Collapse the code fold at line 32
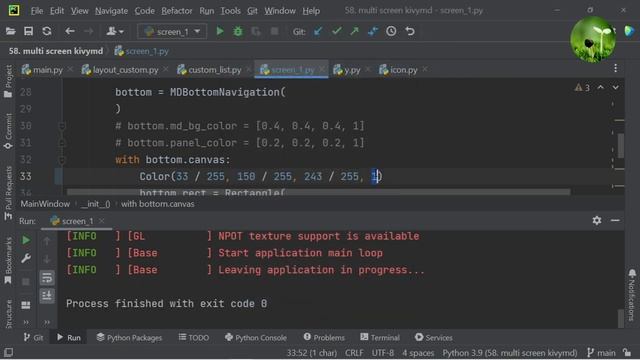This screenshot has width=640, height=360. coord(62,160)
